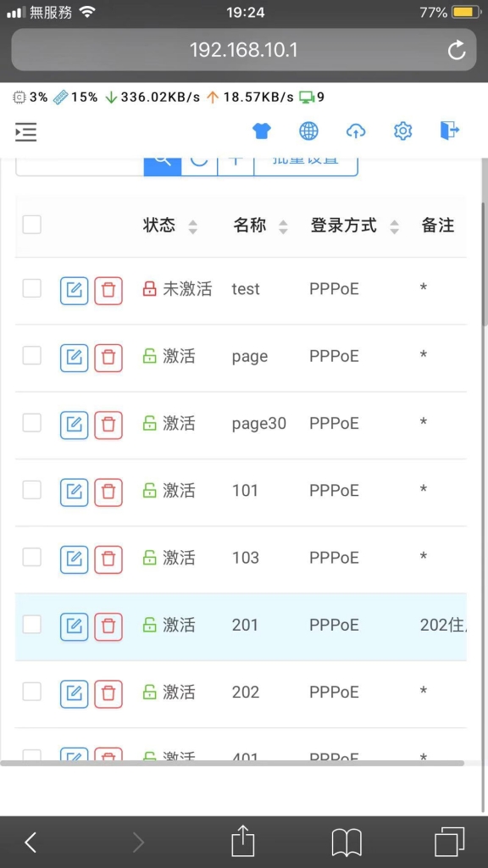
Task: Click the CPU 3% usage indicator
Action: (x=30, y=97)
